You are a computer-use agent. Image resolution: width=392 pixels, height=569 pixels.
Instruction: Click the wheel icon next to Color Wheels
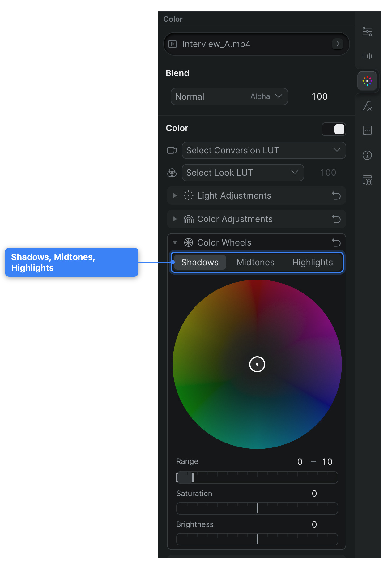pos(189,242)
